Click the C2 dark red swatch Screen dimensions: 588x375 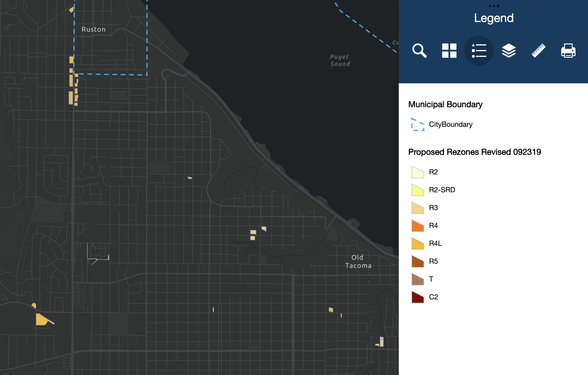tap(417, 297)
